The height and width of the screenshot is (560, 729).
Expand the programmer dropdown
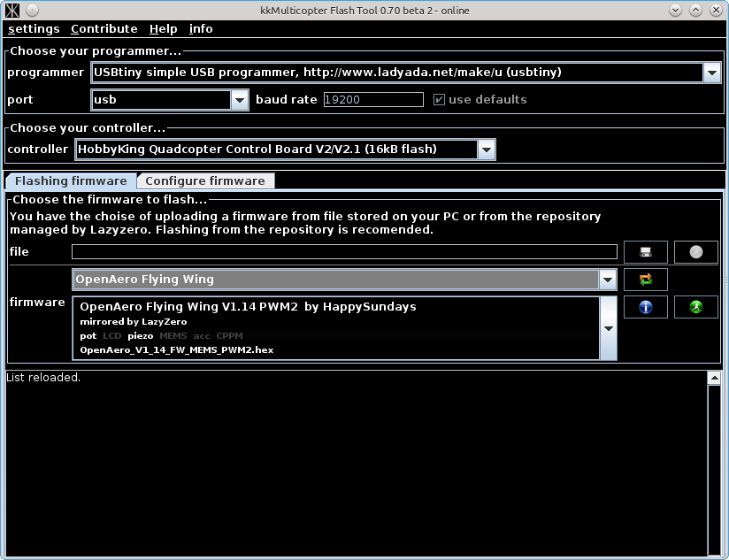pos(712,73)
